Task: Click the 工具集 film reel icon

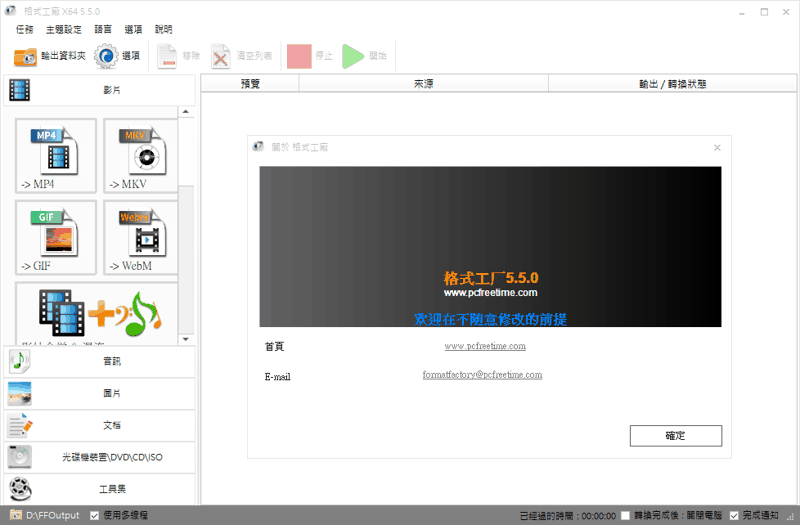Action: point(20,489)
